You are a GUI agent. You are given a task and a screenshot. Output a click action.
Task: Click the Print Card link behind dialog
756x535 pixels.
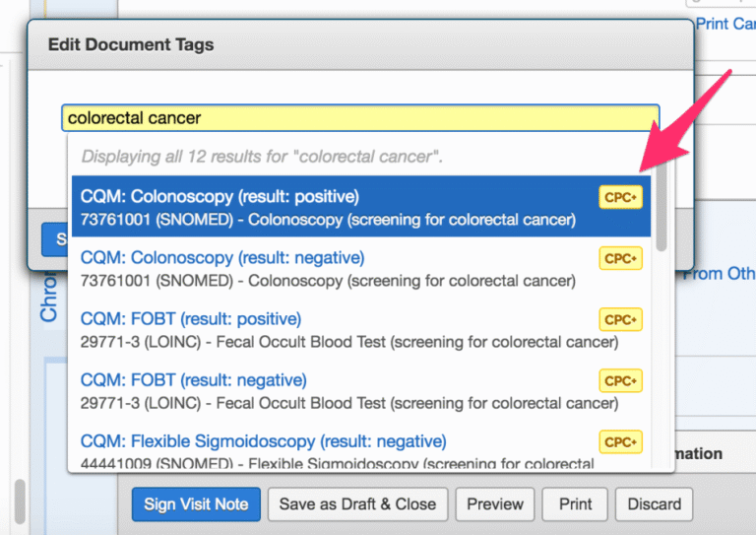pyautogui.click(x=725, y=24)
